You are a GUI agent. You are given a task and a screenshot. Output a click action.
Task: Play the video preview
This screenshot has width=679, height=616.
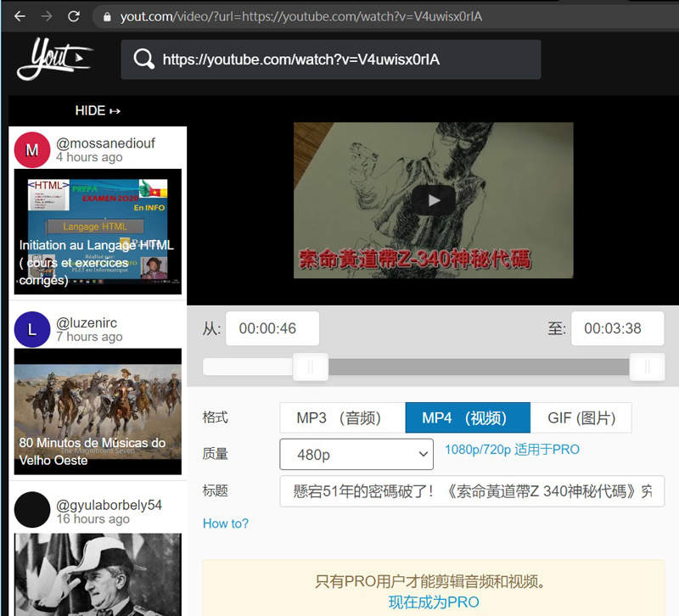[x=433, y=200]
